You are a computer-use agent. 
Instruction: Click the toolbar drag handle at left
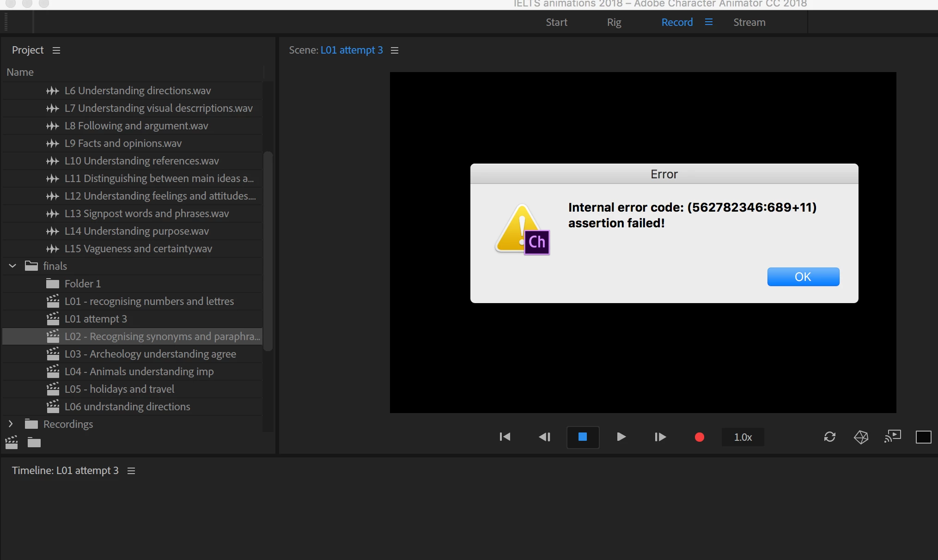(x=6, y=22)
